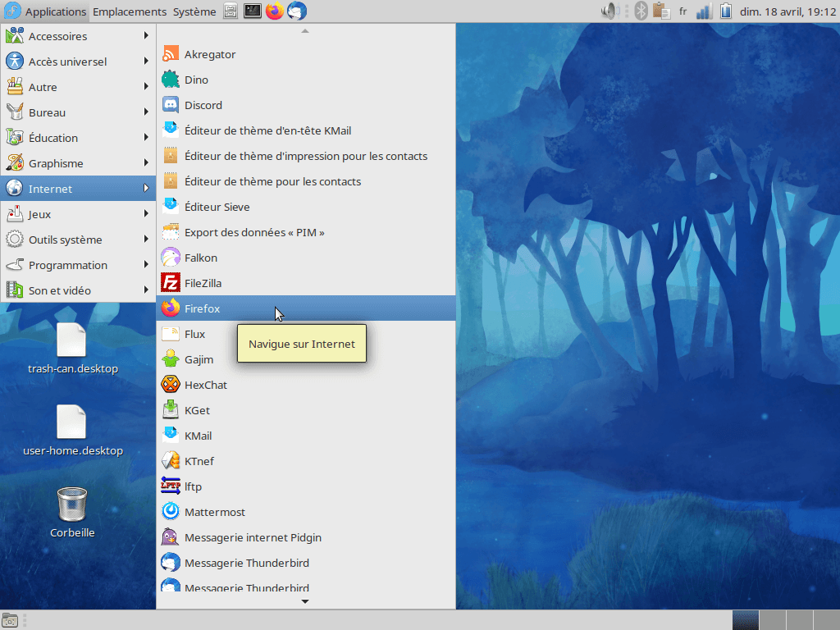Open volume control in system tray

[x=609, y=11]
